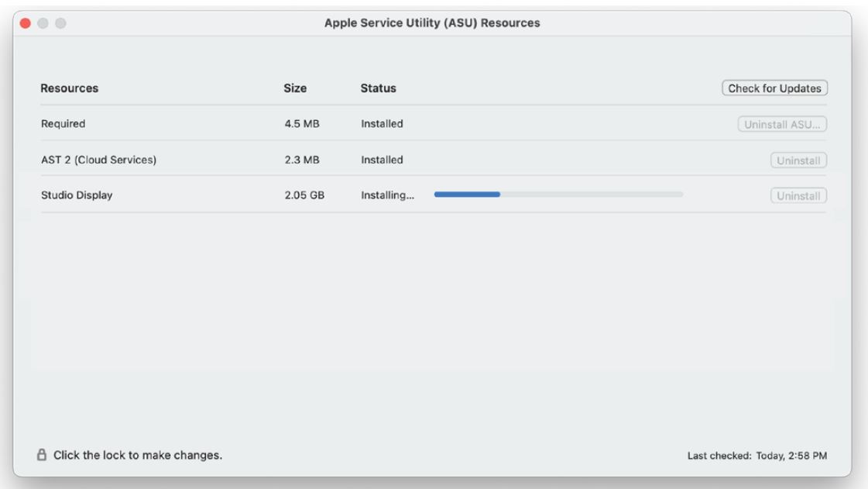This screenshot has height=489, width=868.
Task: Click the padlock icon to unlock changes
Action: point(43,455)
